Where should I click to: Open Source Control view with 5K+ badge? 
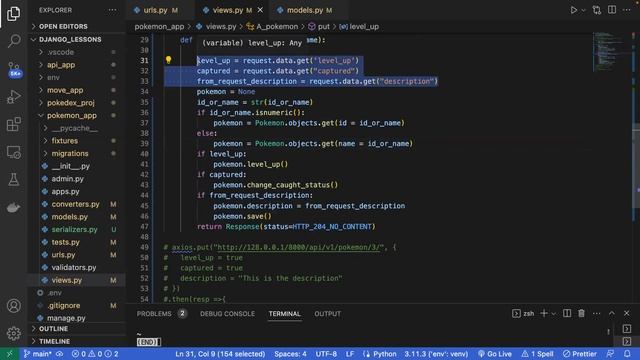click(14, 69)
